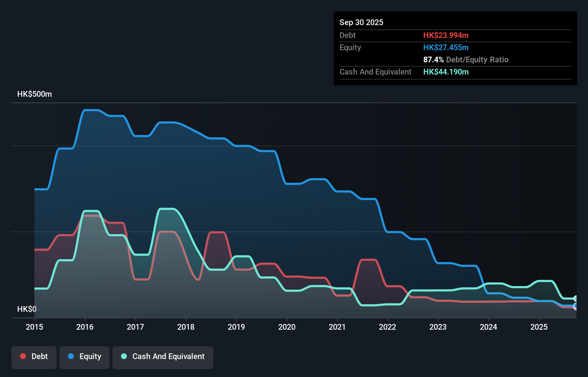Image resolution: width=588 pixels, height=377 pixels.
Task: Toggle the Equity series legend item
Action: 84,357
